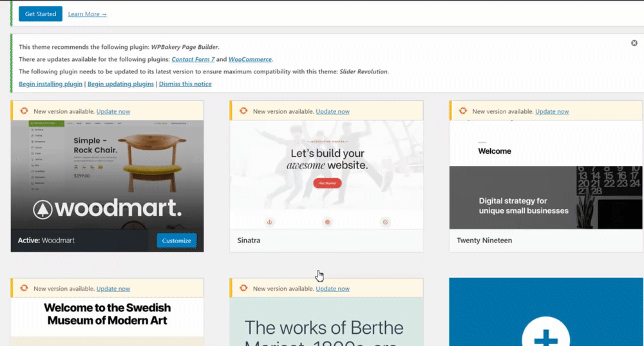Click Begin updating plugins

(x=121, y=84)
